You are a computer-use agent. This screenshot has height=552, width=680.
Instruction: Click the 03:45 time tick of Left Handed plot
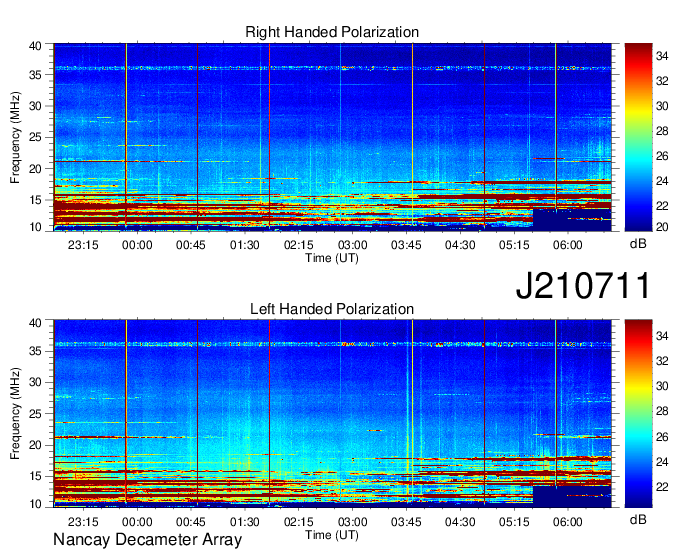pyautogui.click(x=406, y=521)
